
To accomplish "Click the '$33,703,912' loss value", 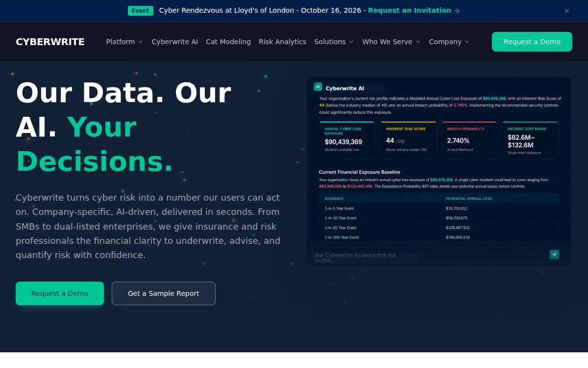I will [x=457, y=209].
